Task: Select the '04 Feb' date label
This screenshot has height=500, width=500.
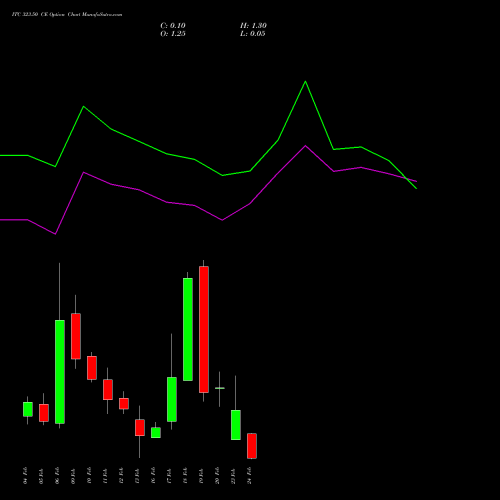Action: click(26, 475)
